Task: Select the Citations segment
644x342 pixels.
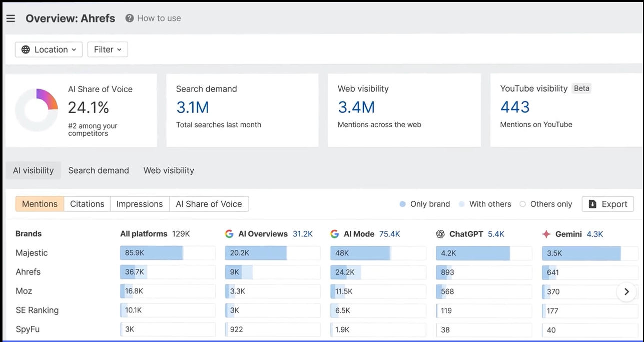Action: [x=87, y=204]
